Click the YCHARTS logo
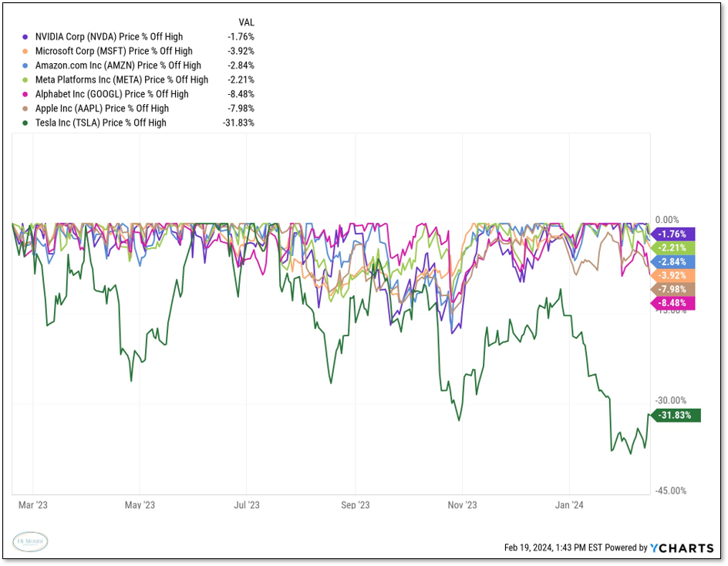Viewport: 728px width, 566px height. [x=682, y=548]
